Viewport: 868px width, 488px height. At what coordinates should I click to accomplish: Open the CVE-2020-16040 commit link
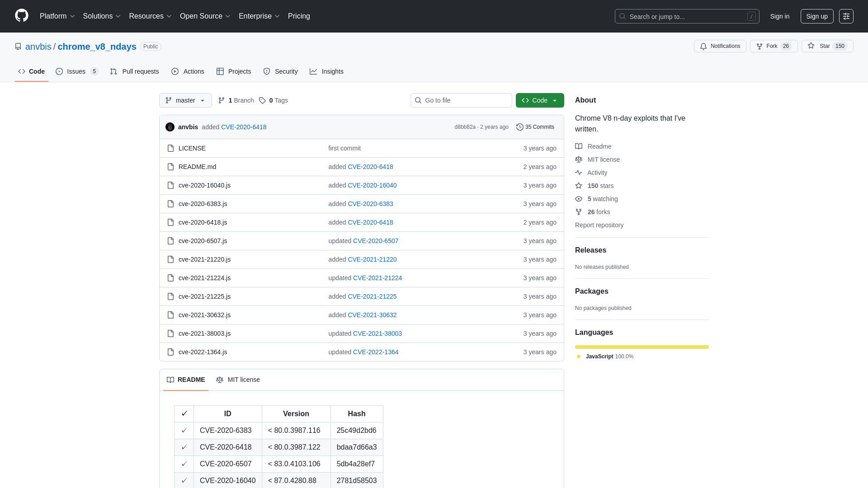(x=372, y=185)
